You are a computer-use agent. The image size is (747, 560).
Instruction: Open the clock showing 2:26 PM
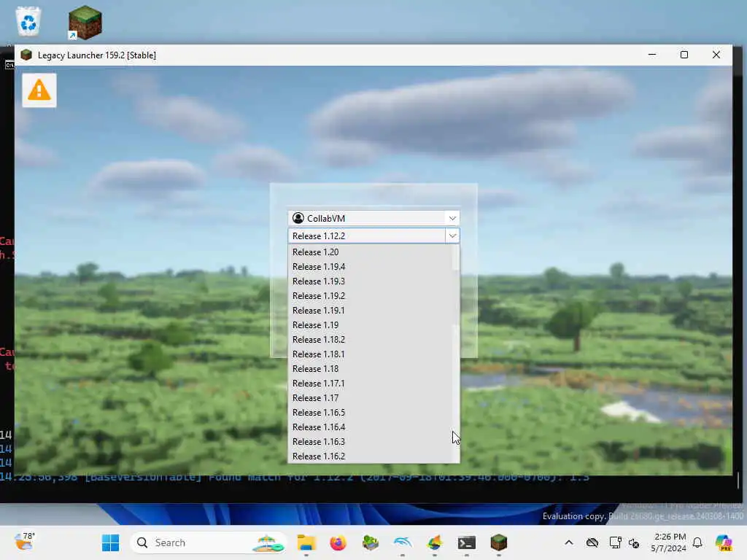pos(670,542)
